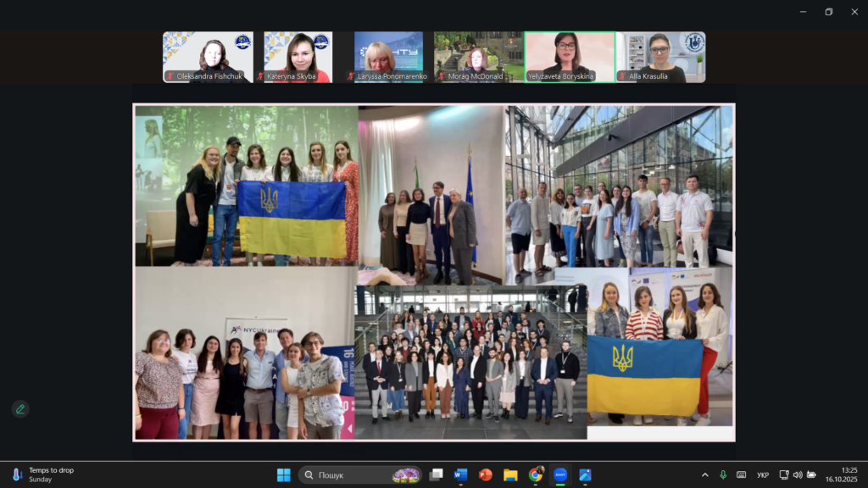Select Oleksandra Fishchuk's video thumbnail
This screenshot has height=488, width=868.
[208, 57]
